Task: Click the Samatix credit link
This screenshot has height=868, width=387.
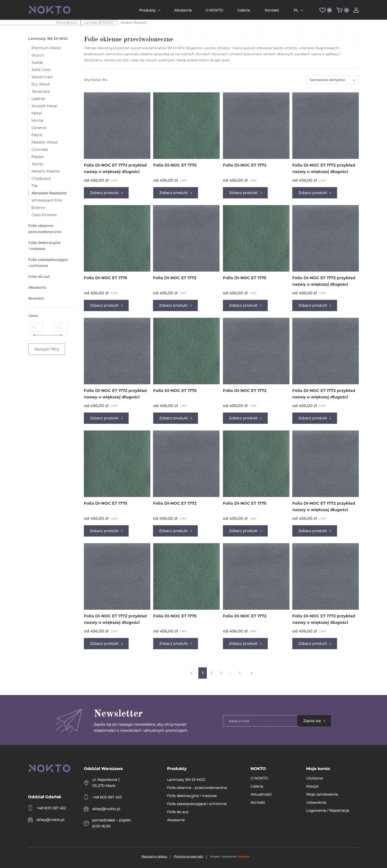Action: [244, 857]
